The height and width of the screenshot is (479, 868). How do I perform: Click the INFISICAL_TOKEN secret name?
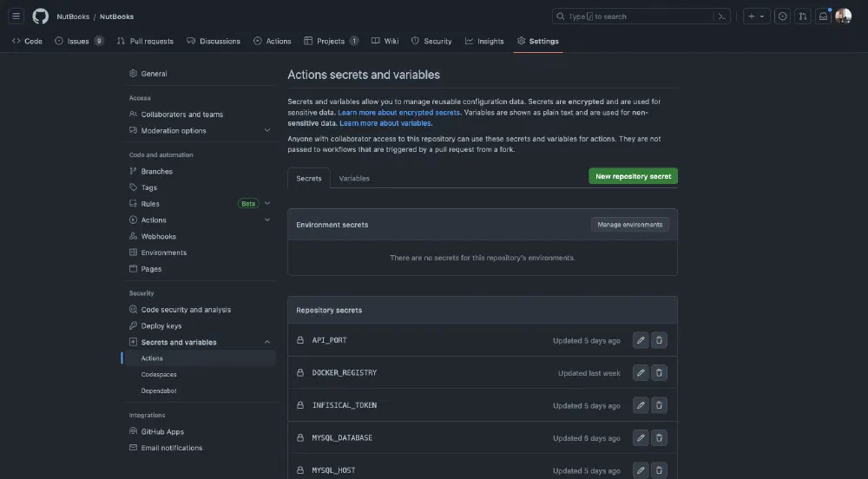(345, 405)
